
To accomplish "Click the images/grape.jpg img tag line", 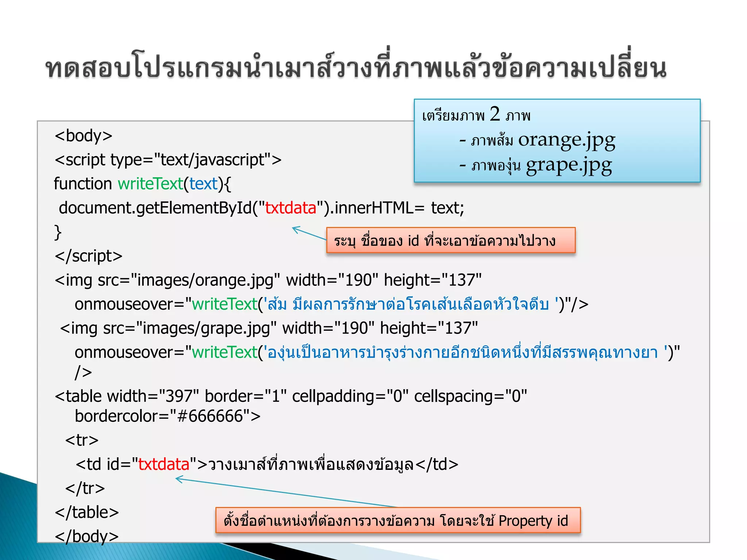I will (269, 328).
